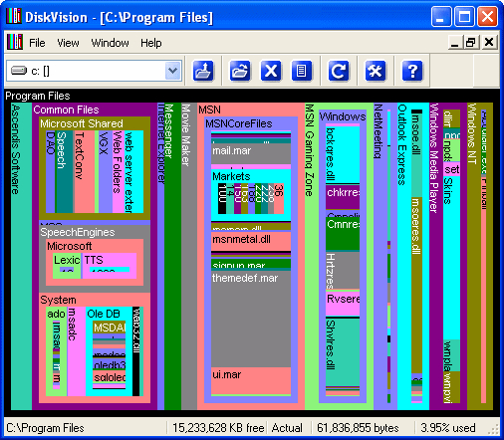Select the System folder label
Image resolution: width=504 pixels, height=440 pixels.
coord(58,300)
